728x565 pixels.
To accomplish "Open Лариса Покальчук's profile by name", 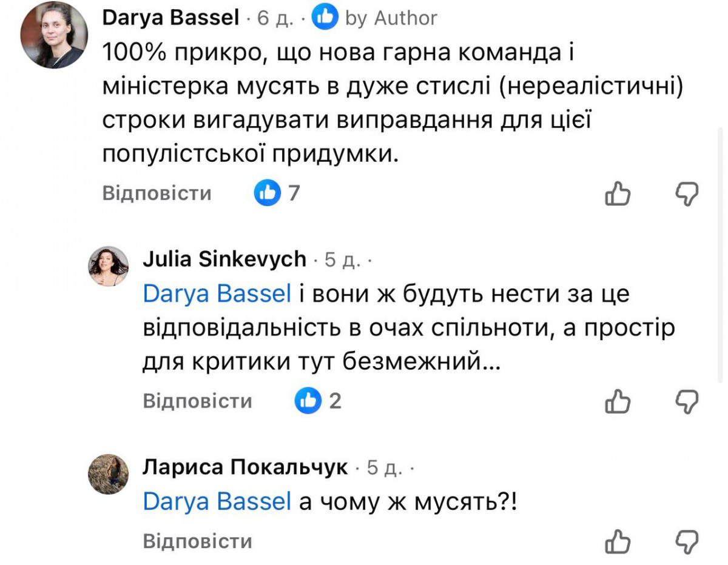I will [x=245, y=467].
